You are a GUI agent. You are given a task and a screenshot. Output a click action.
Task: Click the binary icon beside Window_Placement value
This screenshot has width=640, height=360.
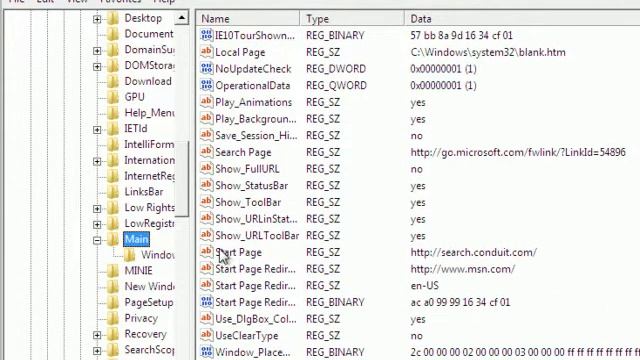click(207, 352)
